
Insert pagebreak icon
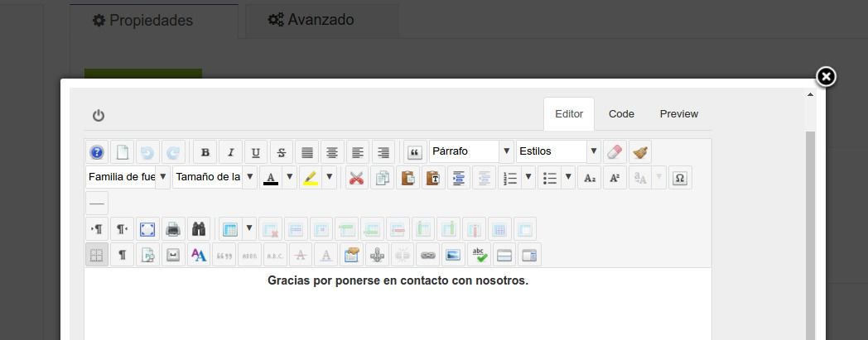pyautogui.click(x=504, y=254)
